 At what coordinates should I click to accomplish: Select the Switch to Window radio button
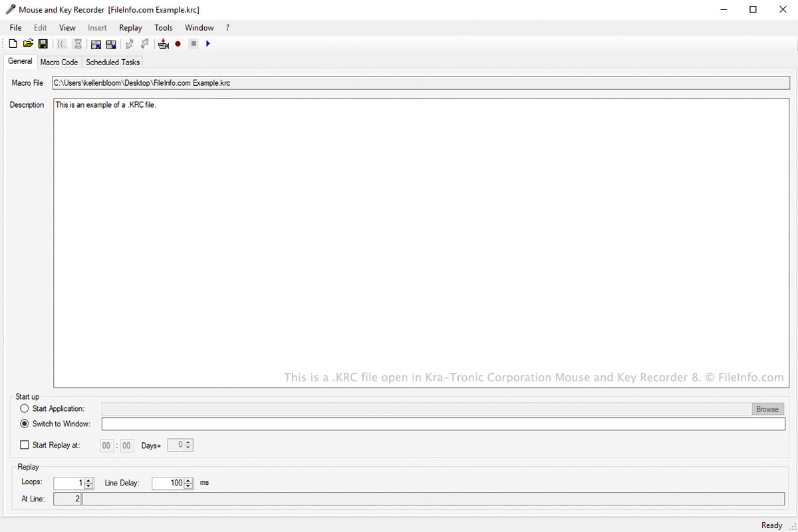[25, 424]
